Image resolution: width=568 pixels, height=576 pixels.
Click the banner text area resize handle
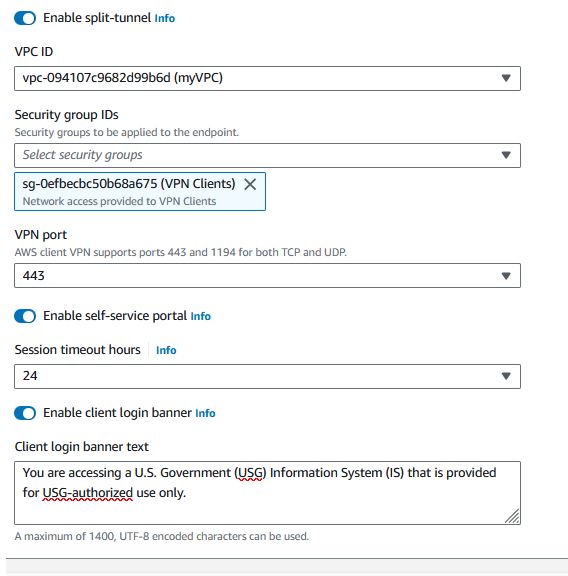point(512,516)
